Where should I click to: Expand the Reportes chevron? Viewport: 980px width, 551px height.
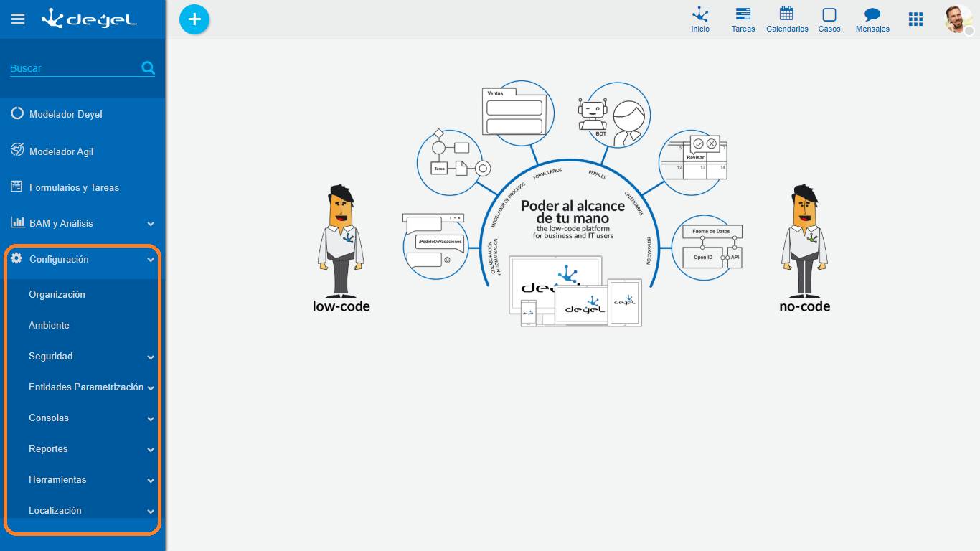(x=151, y=449)
